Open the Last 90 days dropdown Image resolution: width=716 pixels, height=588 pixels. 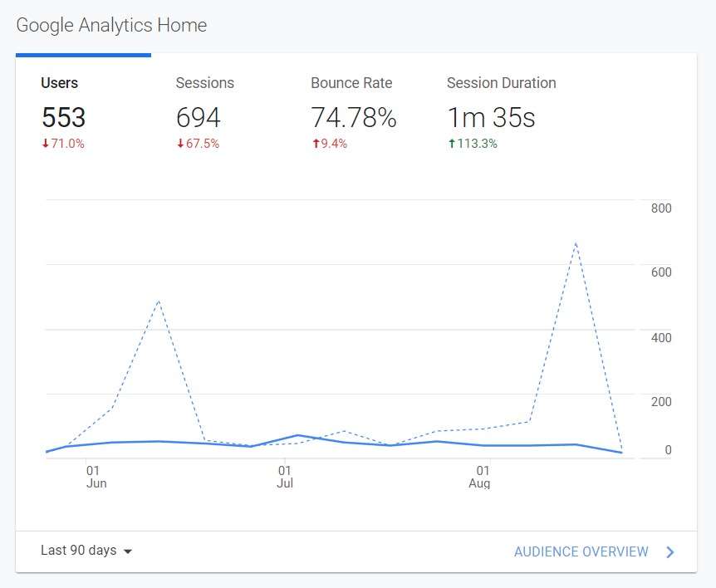click(x=86, y=551)
